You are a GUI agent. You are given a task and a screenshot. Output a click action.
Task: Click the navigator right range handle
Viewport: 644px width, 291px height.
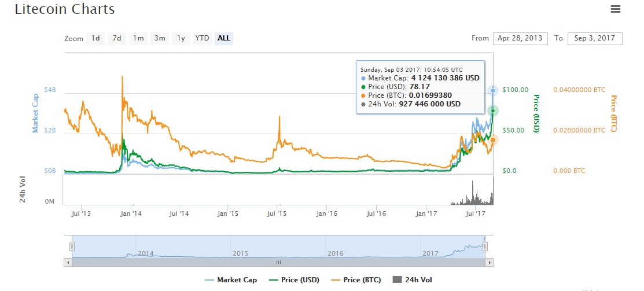pos(485,246)
